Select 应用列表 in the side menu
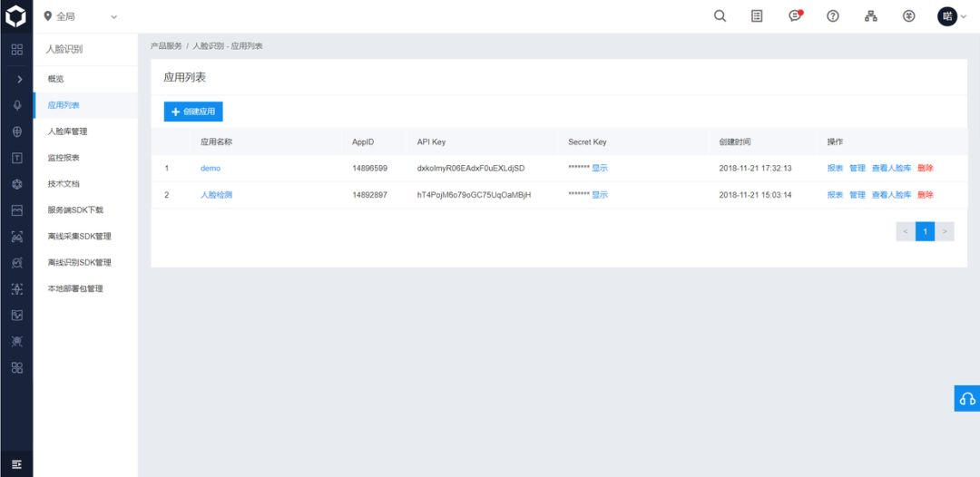This screenshot has height=477, width=980. (85, 105)
